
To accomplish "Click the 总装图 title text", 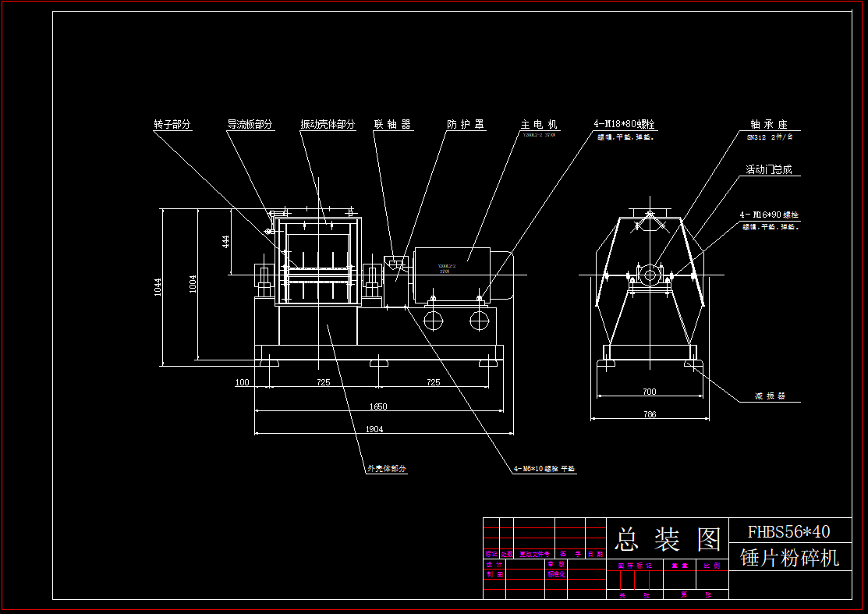I will point(668,539).
